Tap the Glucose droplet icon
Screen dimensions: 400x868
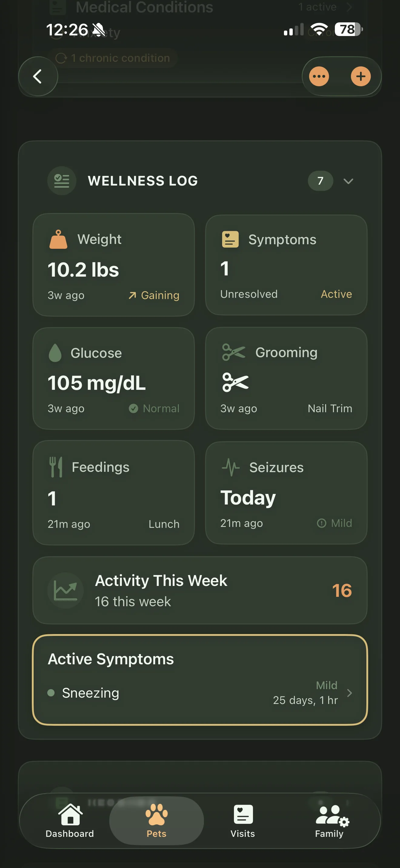click(x=55, y=353)
